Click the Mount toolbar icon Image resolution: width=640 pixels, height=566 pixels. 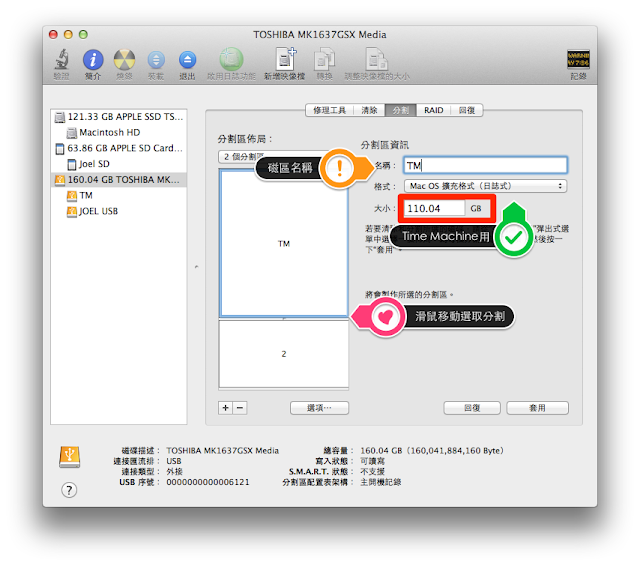click(x=156, y=60)
